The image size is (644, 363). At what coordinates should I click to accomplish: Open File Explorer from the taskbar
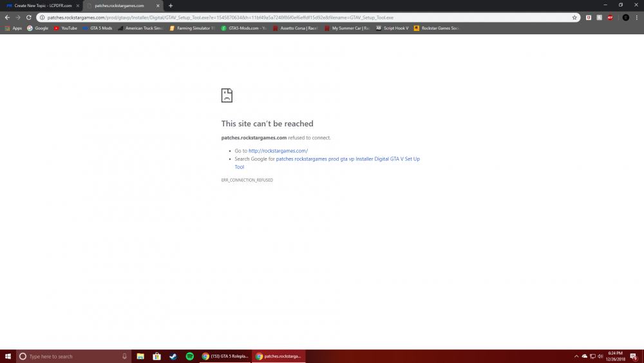[x=140, y=357]
